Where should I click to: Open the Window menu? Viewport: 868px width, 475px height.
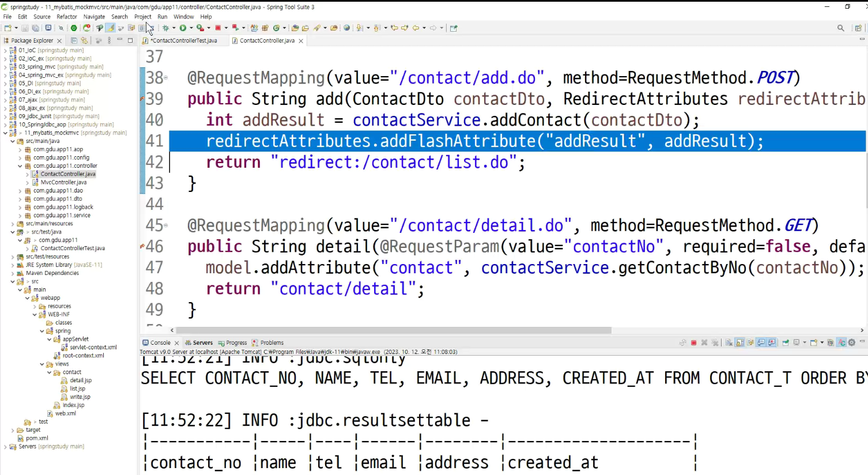[x=184, y=17]
